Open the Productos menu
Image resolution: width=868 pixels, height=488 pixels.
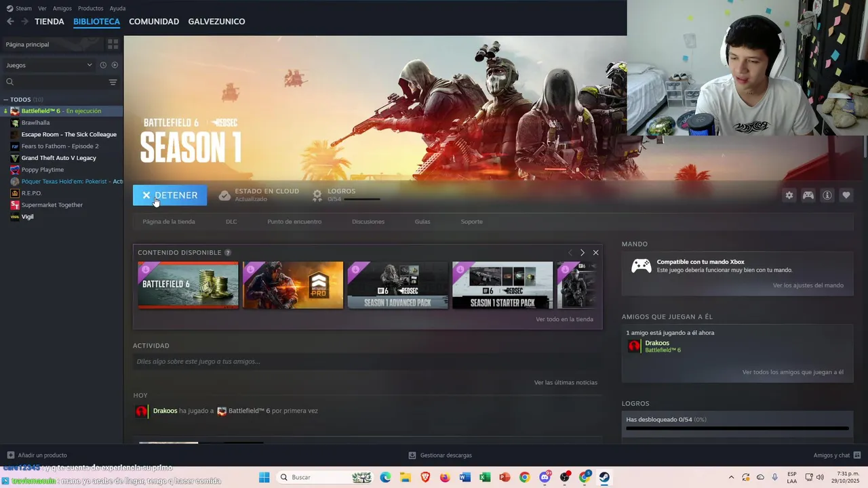coord(91,8)
